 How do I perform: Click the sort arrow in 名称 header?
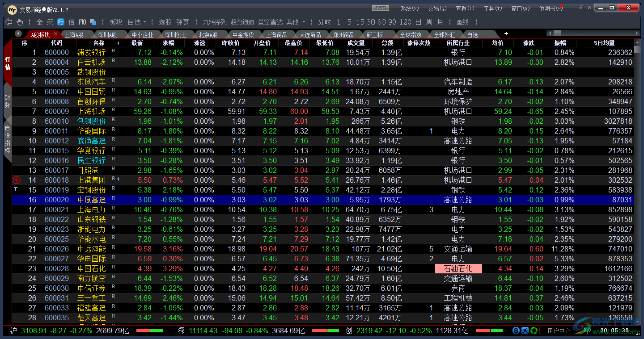coord(119,43)
